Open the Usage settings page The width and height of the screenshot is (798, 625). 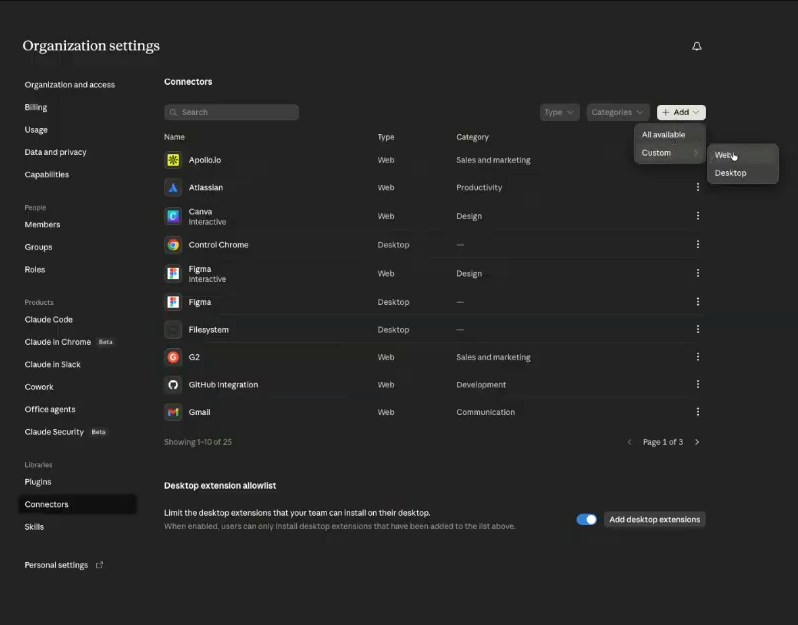click(x=36, y=129)
